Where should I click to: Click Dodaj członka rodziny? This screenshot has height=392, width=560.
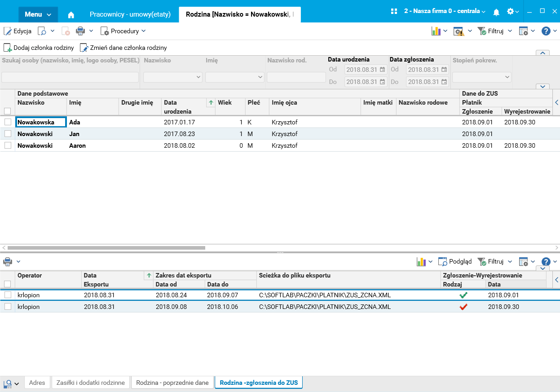tap(39, 48)
